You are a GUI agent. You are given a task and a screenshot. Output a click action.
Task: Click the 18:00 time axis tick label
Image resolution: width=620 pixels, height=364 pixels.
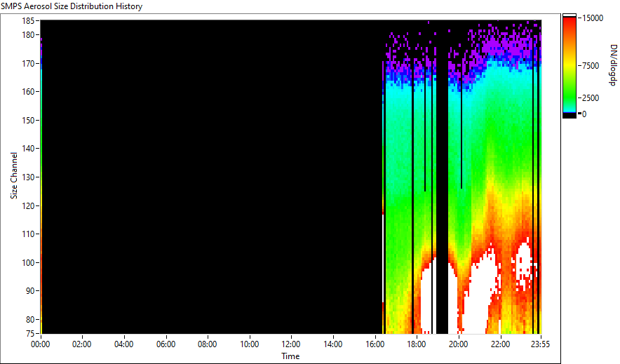point(417,344)
